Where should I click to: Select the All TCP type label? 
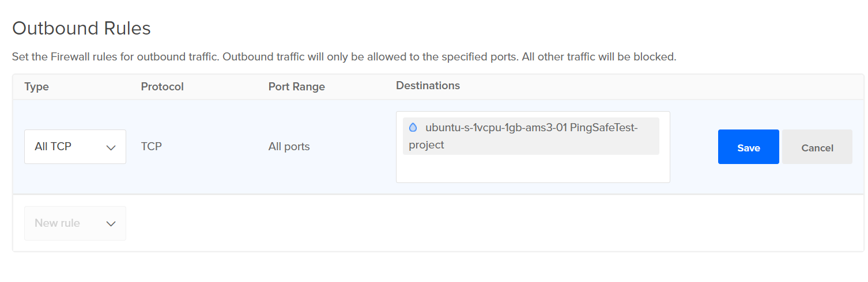[x=53, y=147]
